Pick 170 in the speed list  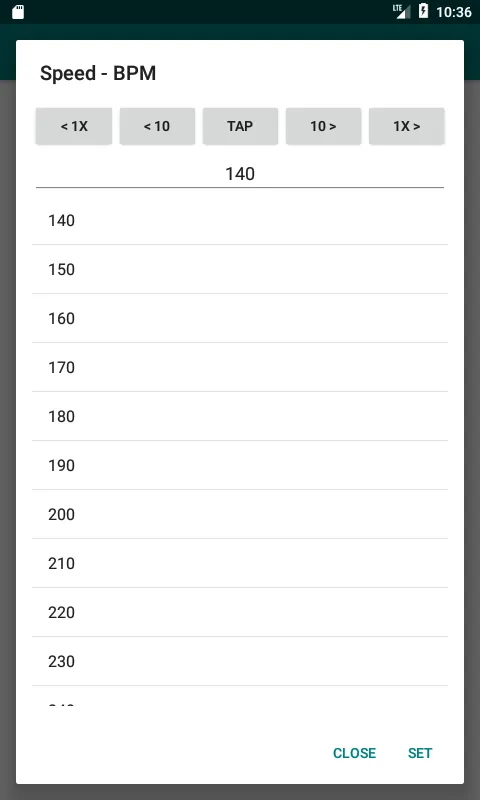pyautogui.click(x=240, y=367)
